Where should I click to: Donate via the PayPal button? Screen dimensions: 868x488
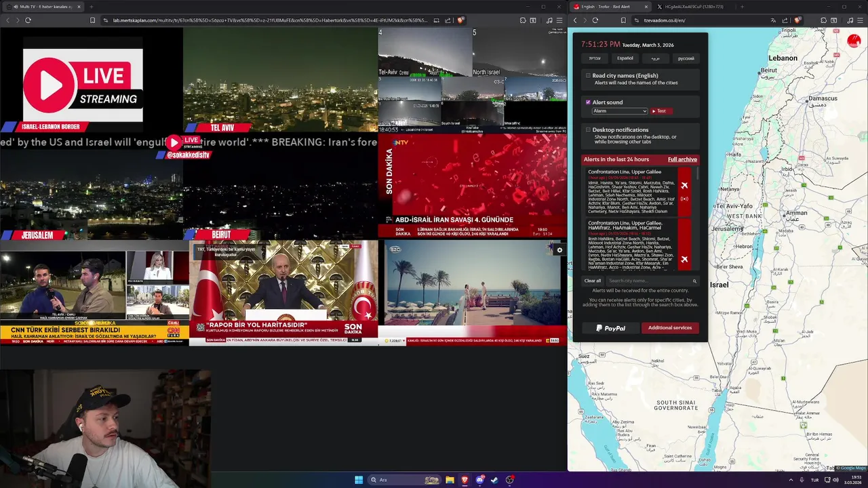tap(611, 328)
